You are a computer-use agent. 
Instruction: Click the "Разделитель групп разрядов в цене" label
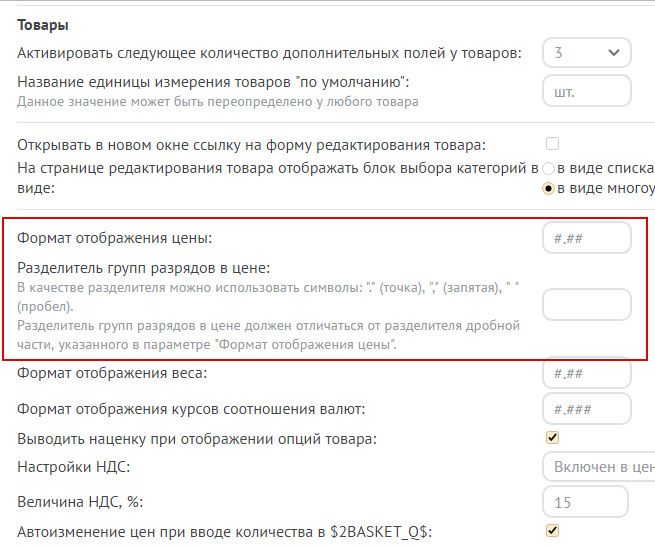[x=145, y=268]
